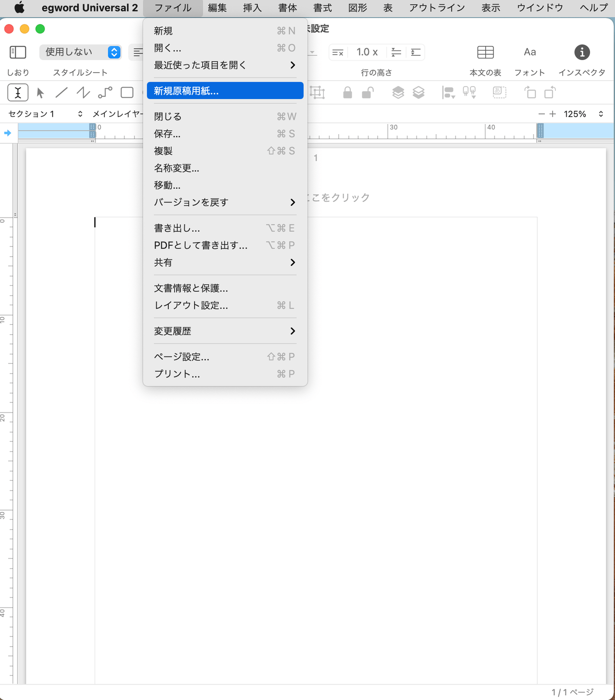This screenshot has height=700, width=615.
Task: Open the フォント panel via Aa icon
Action: 529,52
